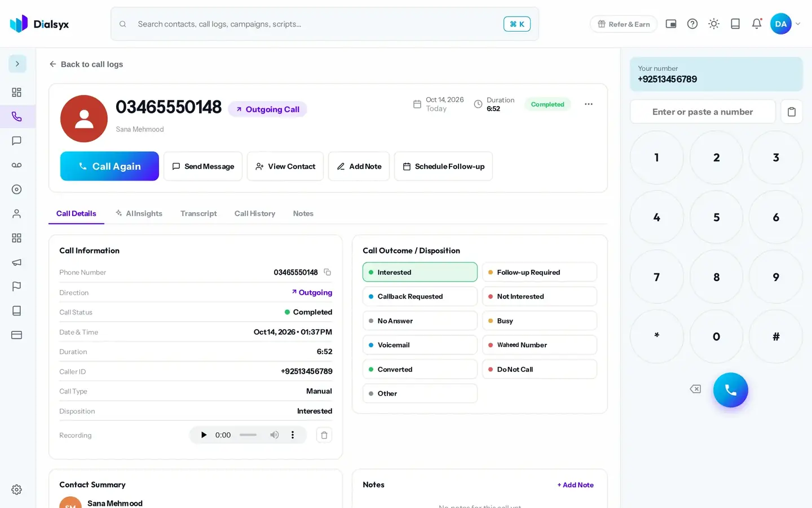Select the Follow-up Required disposition
The width and height of the screenshot is (812, 508).
540,272
